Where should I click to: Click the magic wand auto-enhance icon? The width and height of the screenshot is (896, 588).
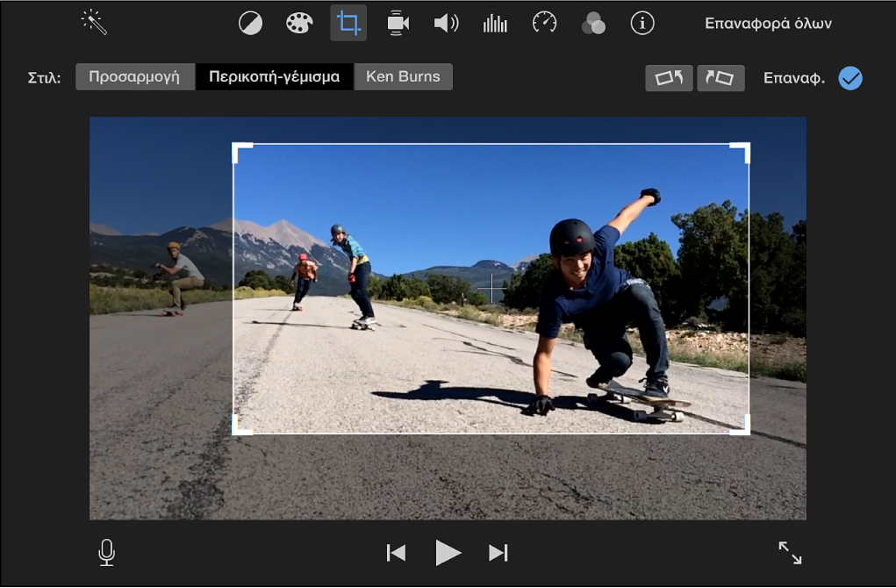point(94,23)
